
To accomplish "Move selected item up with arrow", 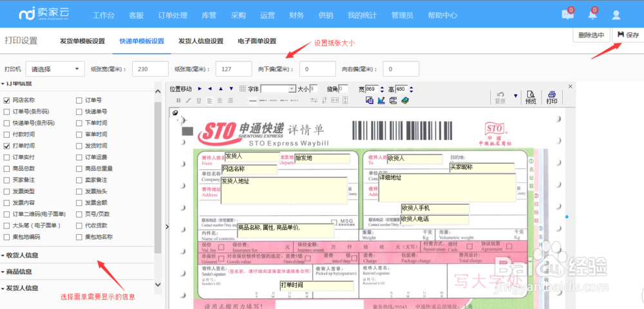I will coord(220,89).
